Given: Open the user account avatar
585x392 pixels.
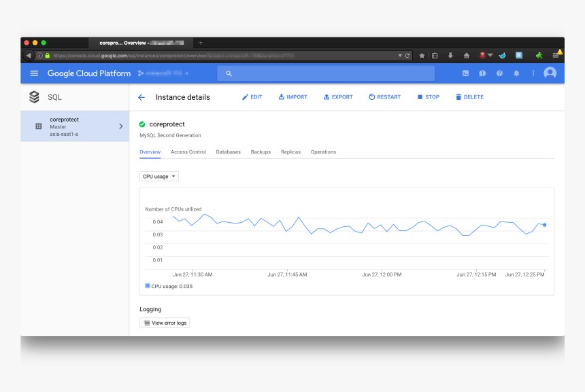Looking at the screenshot, I should [550, 73].
